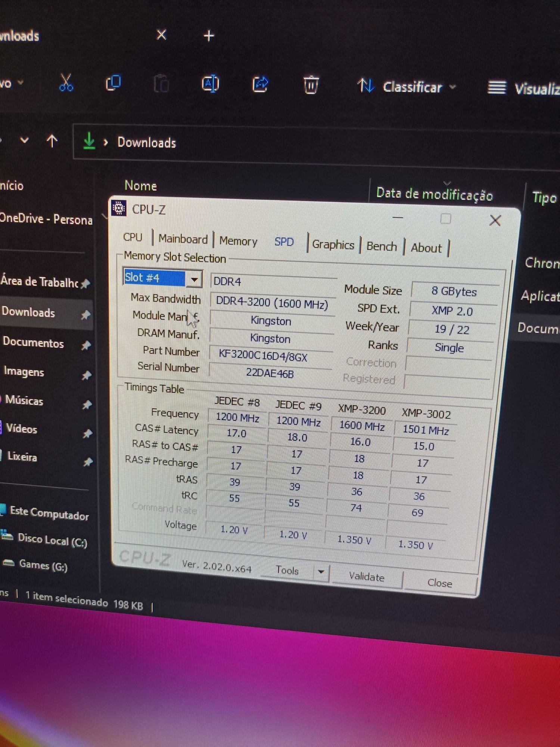The width and height of the screenshot is (560, 747).
Task: Close the Downloads Explorer tab
Action: point(161,35)
